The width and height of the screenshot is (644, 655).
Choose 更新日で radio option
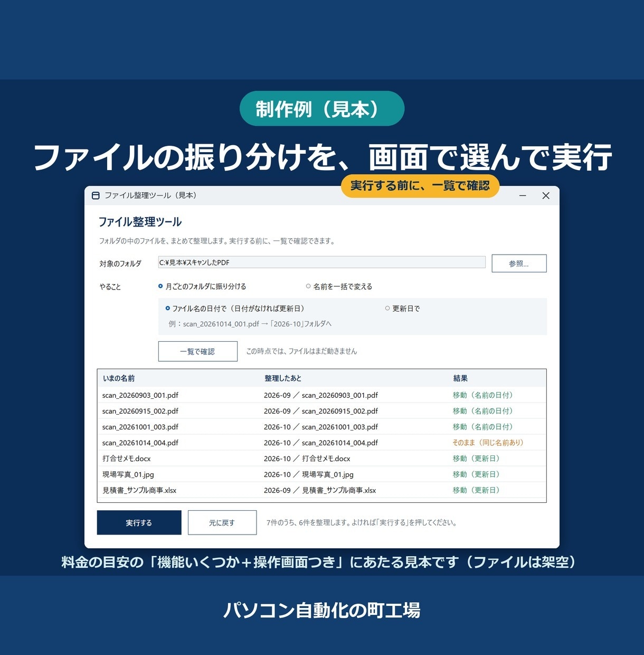click(402, 308)
